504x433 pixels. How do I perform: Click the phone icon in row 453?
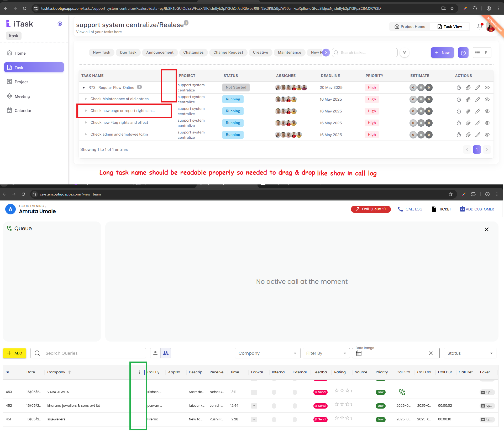[402, 392]
